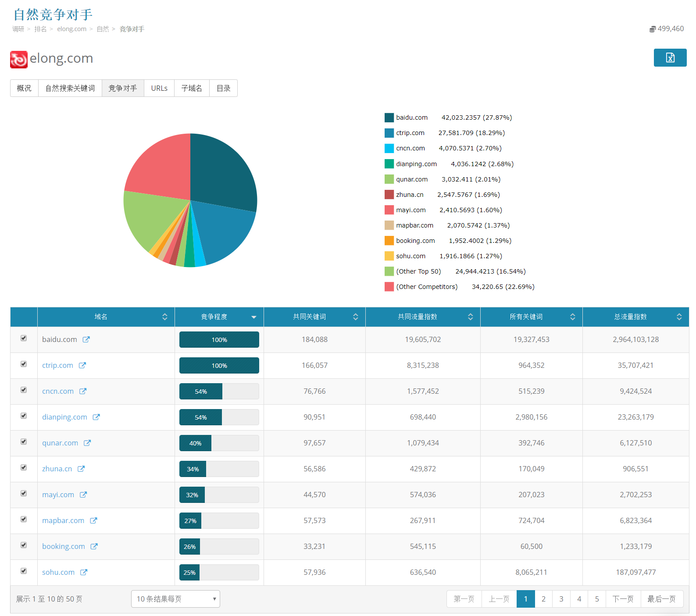The height and width of the screenshot is (616, 696).
Task: Open mayi.com external link icon
Action: coord(83,495)
